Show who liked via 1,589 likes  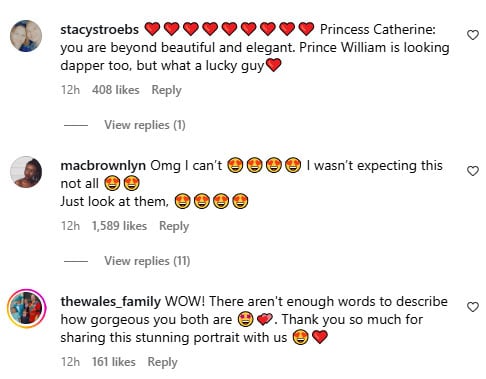point(119,226)
